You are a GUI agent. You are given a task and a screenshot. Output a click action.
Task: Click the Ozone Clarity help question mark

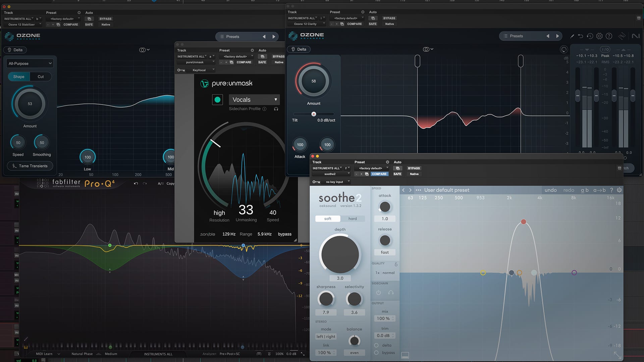[x=609, y=36]
